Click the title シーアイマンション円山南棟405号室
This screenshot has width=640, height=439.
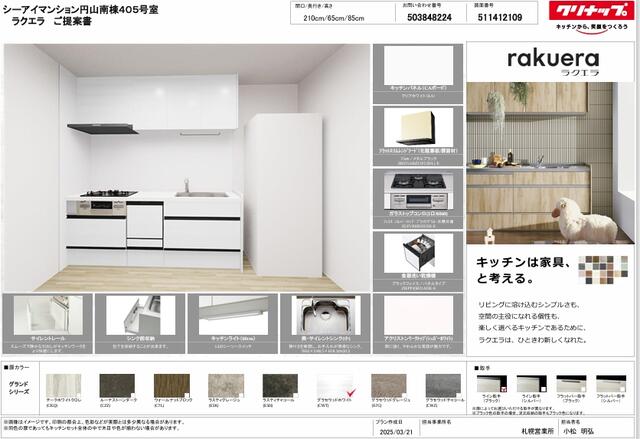point(81,10)
